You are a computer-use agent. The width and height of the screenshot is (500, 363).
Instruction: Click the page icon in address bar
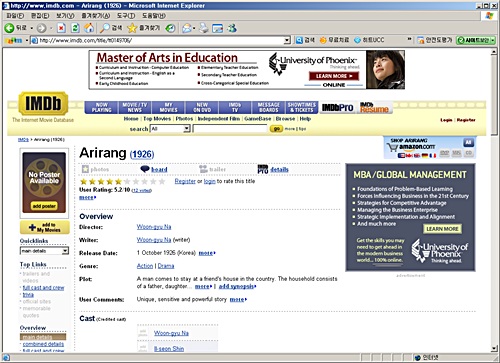coord(34,40)
